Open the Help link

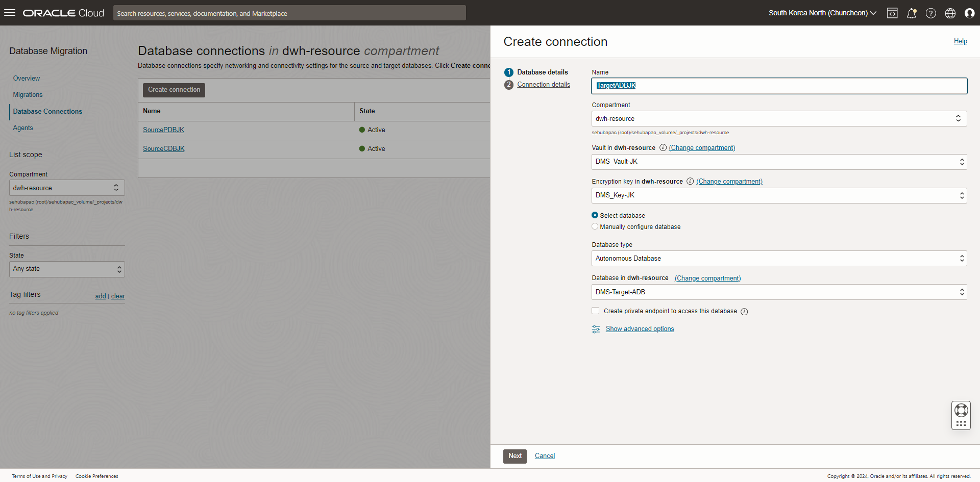pos(961,41)
